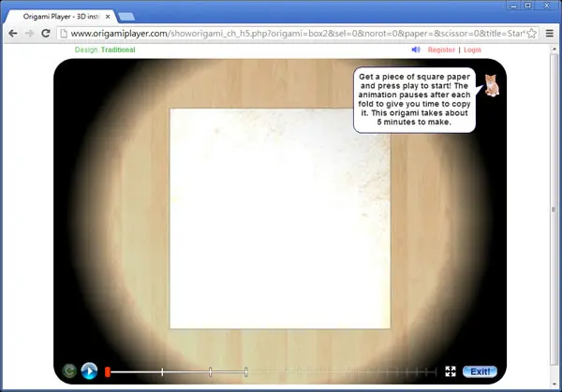Viewport: 562px width, 392px height.
Task: Click the red timeline progress handle
Action: [107, 372]
